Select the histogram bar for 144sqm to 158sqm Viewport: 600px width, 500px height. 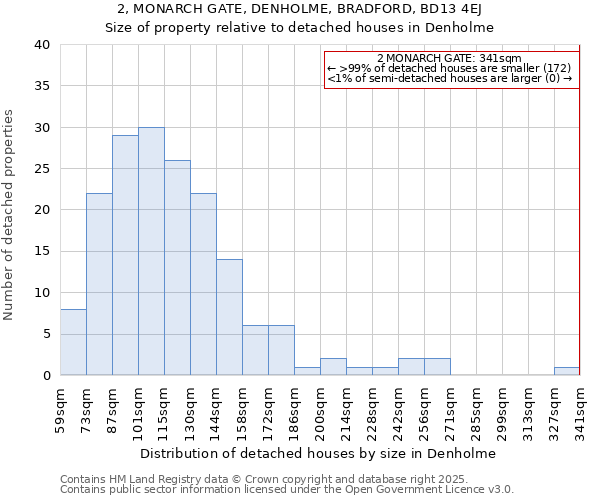230,317
